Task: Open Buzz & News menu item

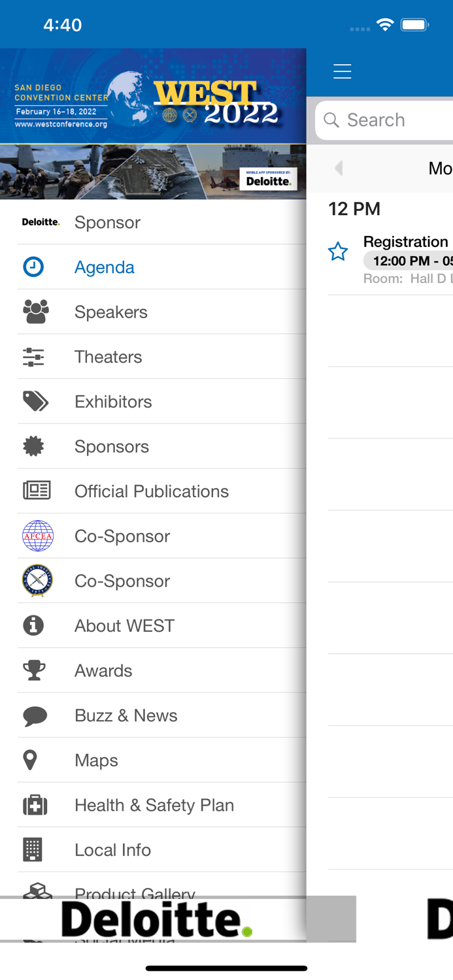Action: coord(126,715)
